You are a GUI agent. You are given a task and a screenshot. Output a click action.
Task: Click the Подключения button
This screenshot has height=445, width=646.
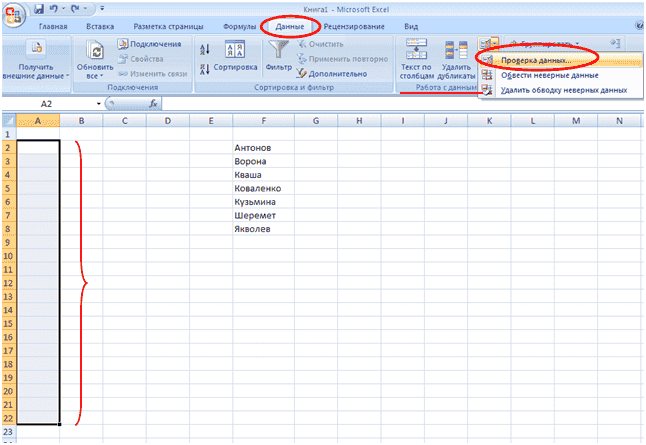(149, 44)
